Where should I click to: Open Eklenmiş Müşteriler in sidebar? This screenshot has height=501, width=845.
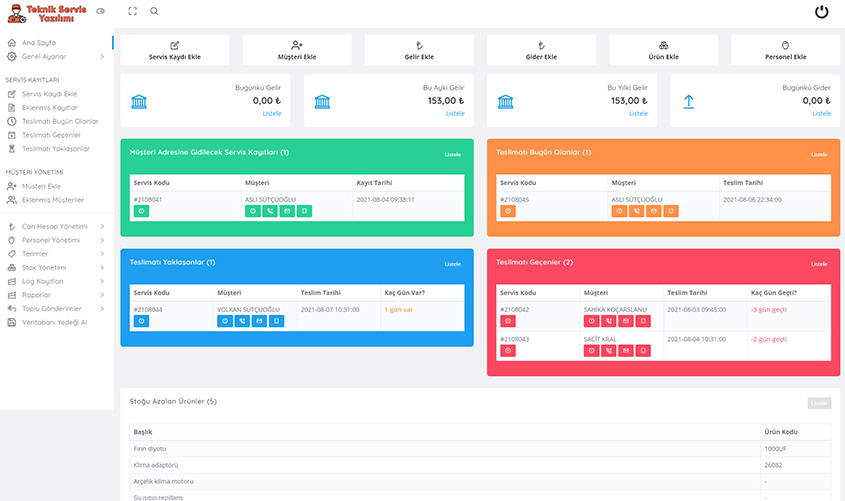pyautogui.click(x=53, y=200)
